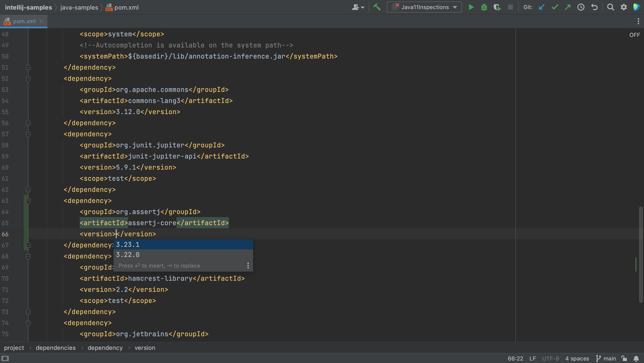The image size is (644, 363).
Task: Toggle the lock icon in status bar
Action: [624, 358]
